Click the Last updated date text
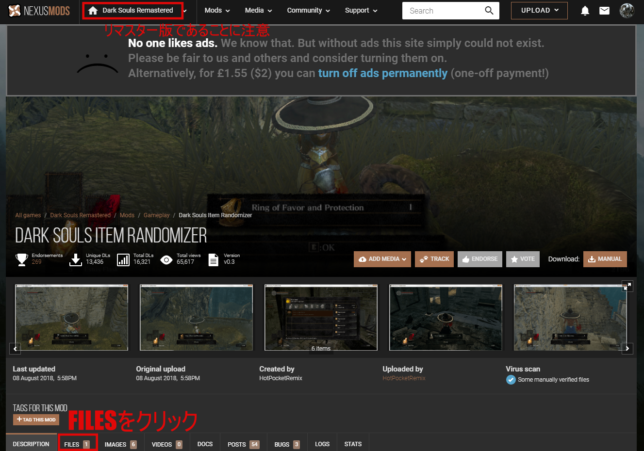Viewport: 644px width, 451px height. click(x=44, y=378)
